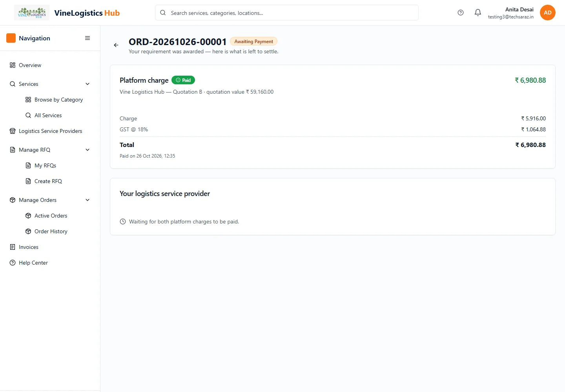565x392 pixels.
Task: Click the VineLogistics Hub logo
Action: click(x=32, y=13)
